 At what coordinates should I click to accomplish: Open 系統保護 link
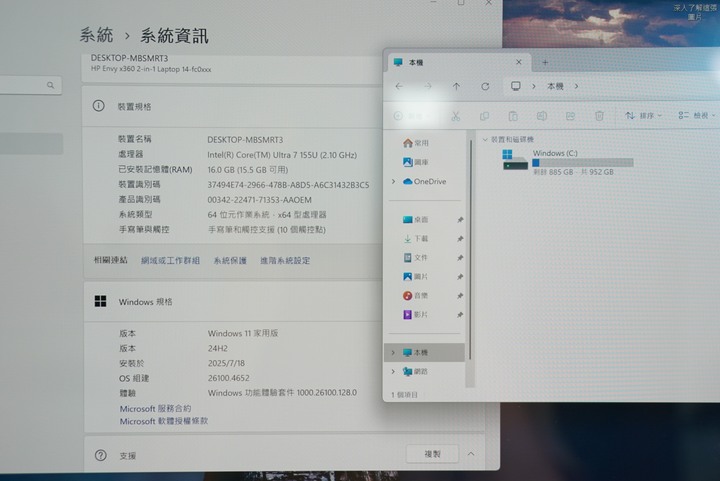pos(230,261)
